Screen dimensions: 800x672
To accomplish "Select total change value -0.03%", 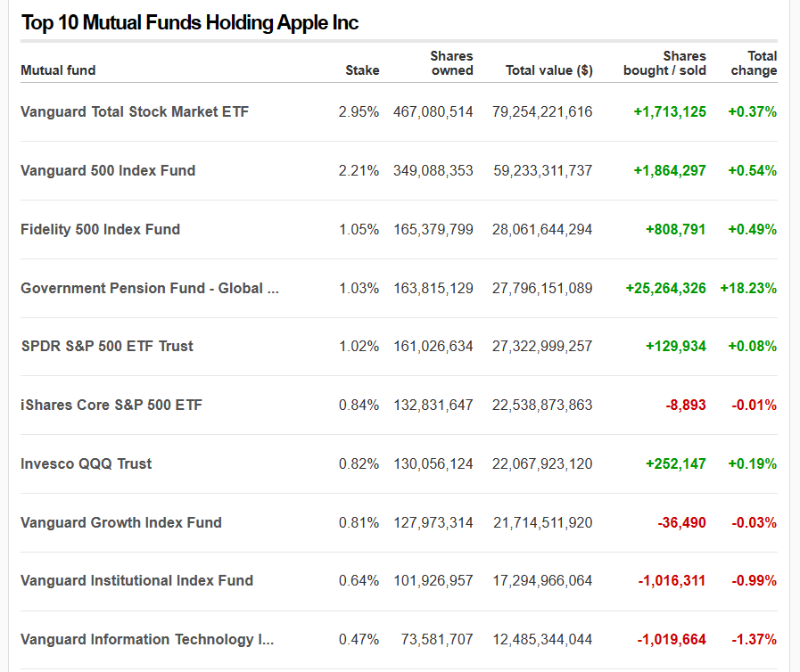I will pyautogui.click(x=755, y=522).
